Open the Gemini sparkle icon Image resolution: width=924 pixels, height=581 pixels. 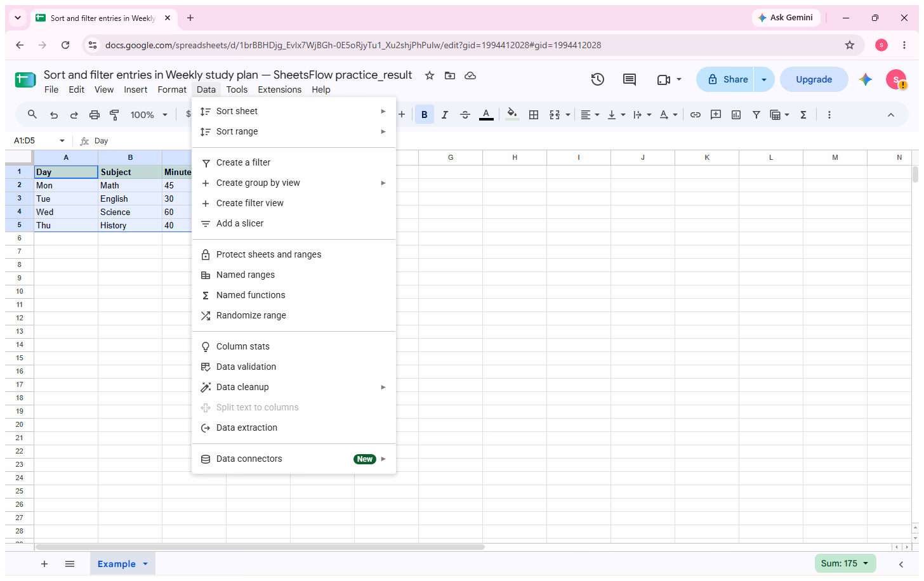(866, 79)
